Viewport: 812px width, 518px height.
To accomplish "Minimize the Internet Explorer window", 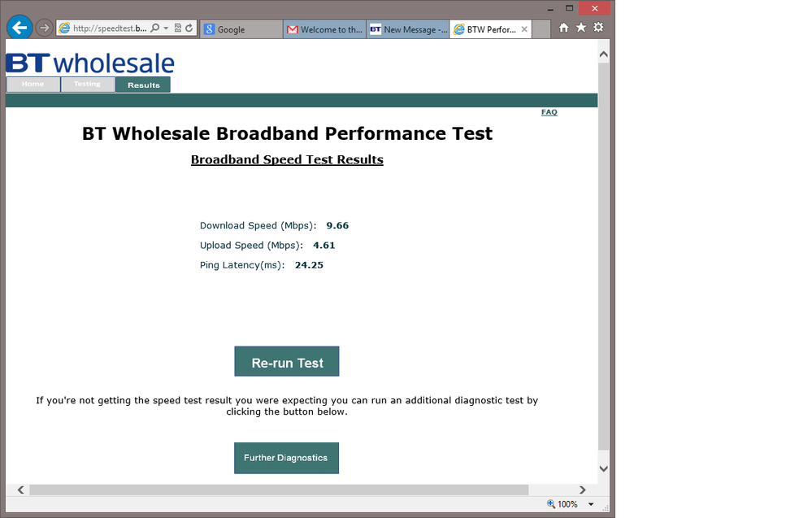I will point(550,9).
